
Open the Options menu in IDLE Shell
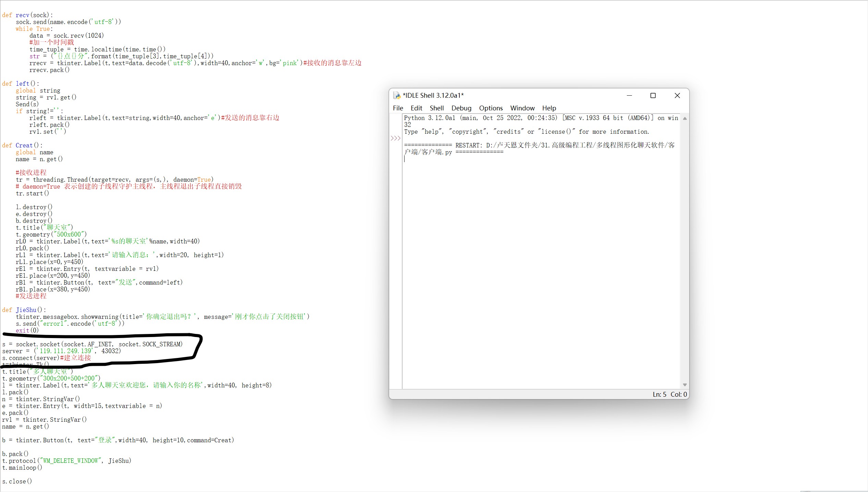[x=491, y=108]
